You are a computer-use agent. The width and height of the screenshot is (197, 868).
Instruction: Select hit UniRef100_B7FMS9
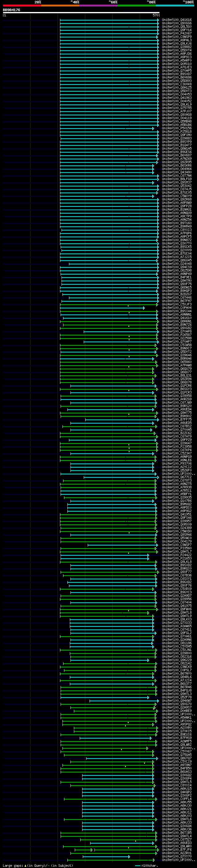click(177, 738)
